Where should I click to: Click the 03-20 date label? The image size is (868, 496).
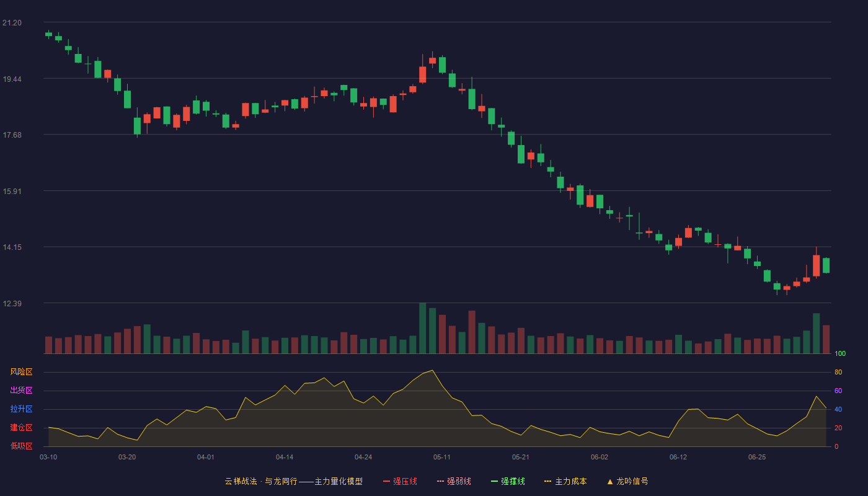[x=127, y=457]
